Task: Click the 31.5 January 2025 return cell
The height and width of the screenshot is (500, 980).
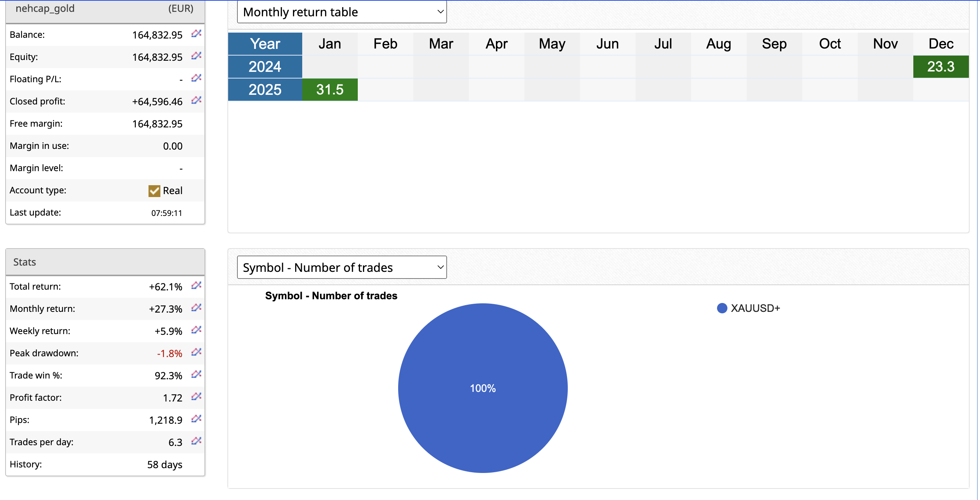Action: (x=330, y=90)
